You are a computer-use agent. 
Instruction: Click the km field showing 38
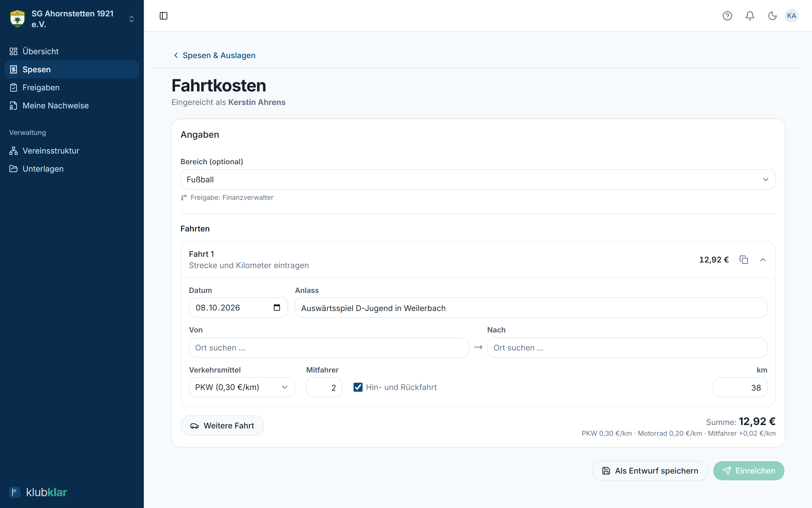click(x=740, y=387)
